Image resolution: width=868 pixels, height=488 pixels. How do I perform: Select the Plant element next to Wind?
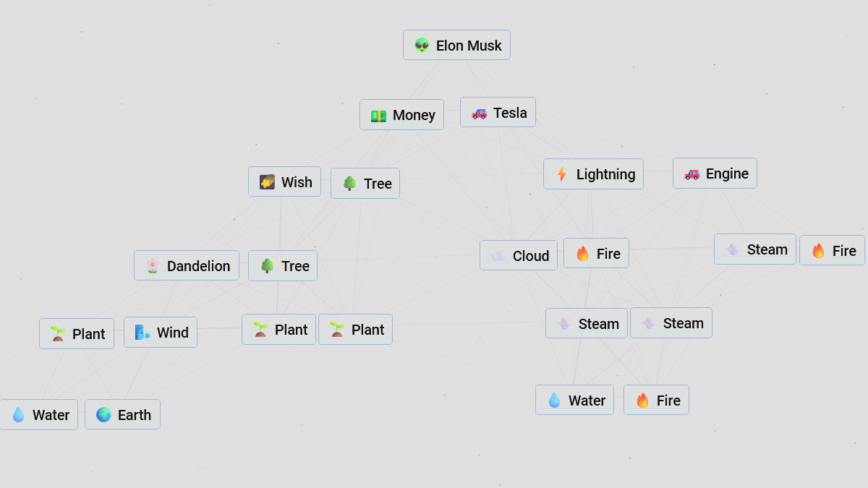click(x=76, y=333)
